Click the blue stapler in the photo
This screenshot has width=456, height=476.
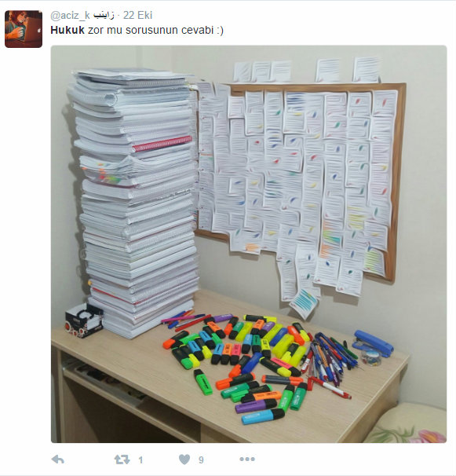pos(373,343)
